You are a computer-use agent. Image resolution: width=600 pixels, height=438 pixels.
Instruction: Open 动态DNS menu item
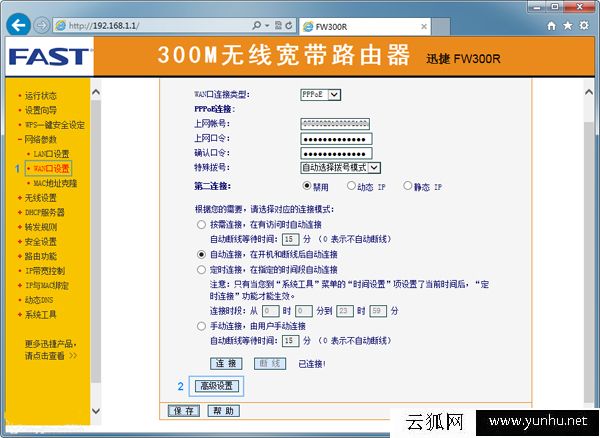[x=39, y=300]
